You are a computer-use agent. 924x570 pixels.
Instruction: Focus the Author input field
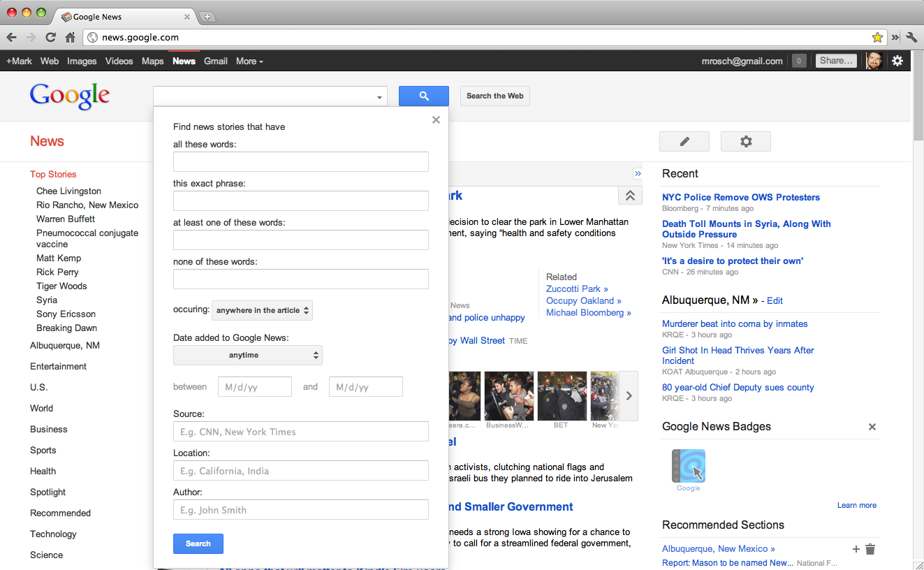point(301,510)
